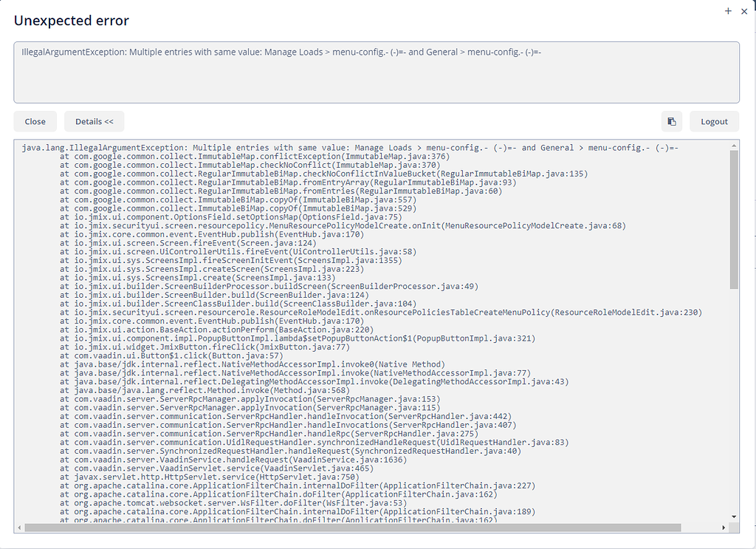Click the line with ScreenBuilderProcessor.buildScreen
756x549 pixels.
coord(269,287)
